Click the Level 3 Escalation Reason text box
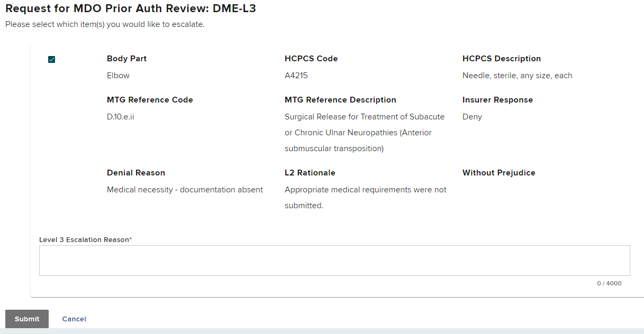 pyautogui.click(x=334, y=260)
